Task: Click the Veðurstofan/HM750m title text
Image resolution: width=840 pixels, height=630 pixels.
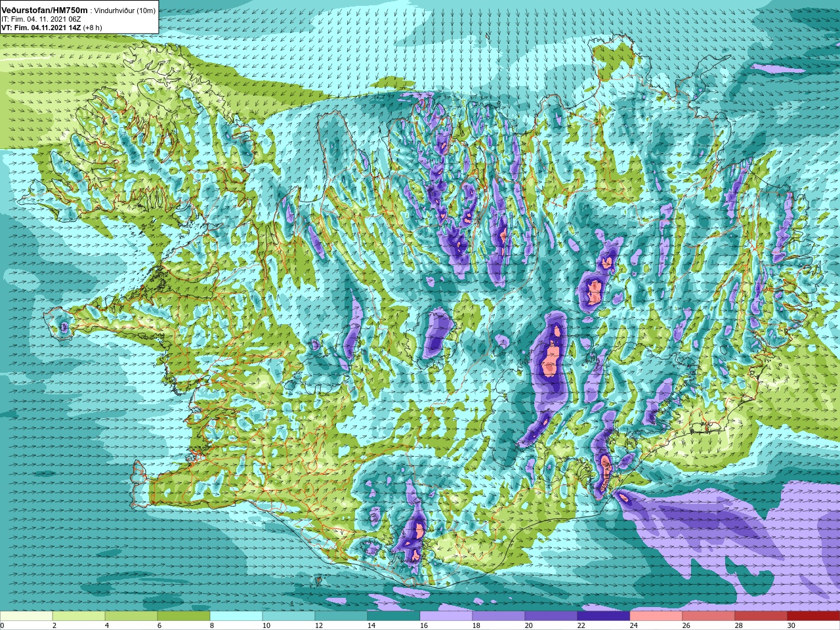Action: [x=45, y=10]
